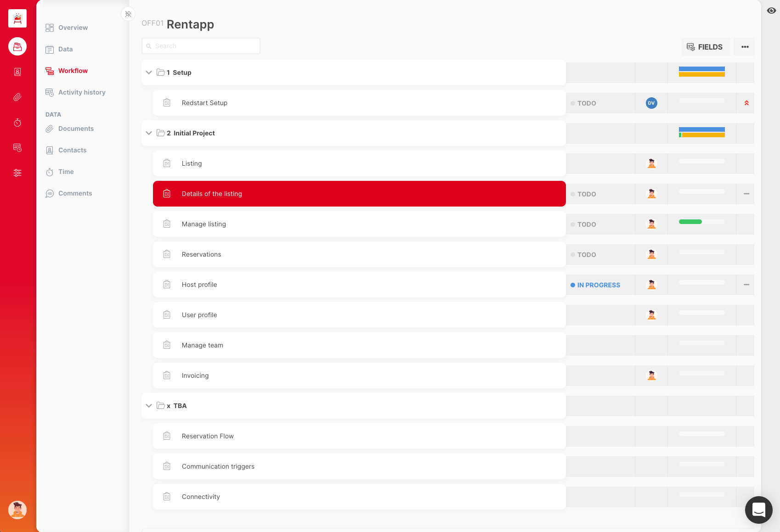Click the pin sidebar icon

(128, 14)
